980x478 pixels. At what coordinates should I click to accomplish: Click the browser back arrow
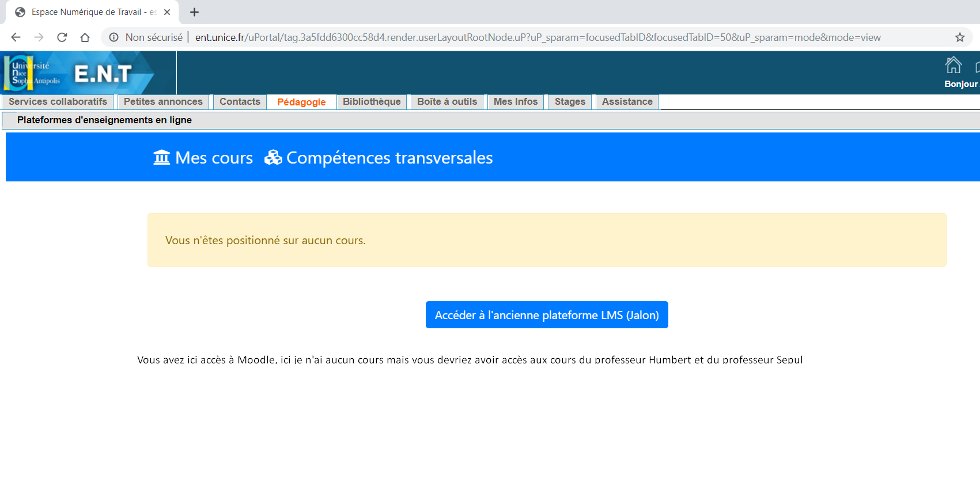point(16,37)
